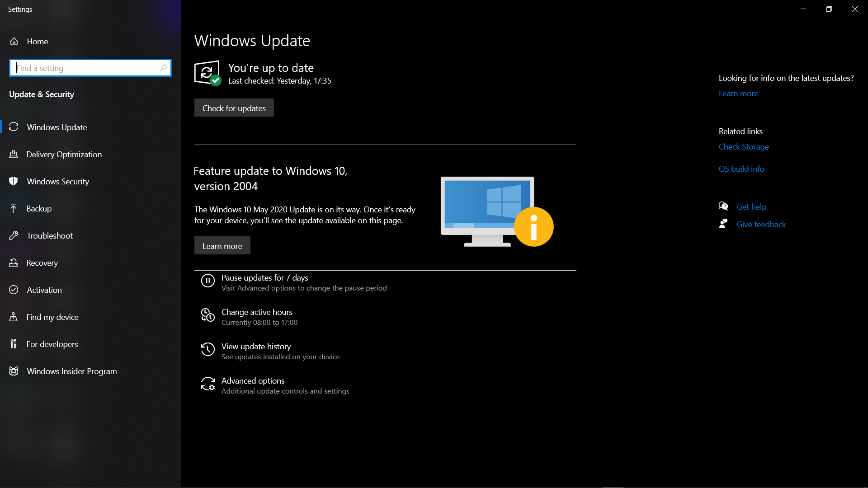The height and width of the screenshot is (488, 868).
Task: Click the feature update monitor illustration
Action: pyautogui.click(x=497, y=211)
